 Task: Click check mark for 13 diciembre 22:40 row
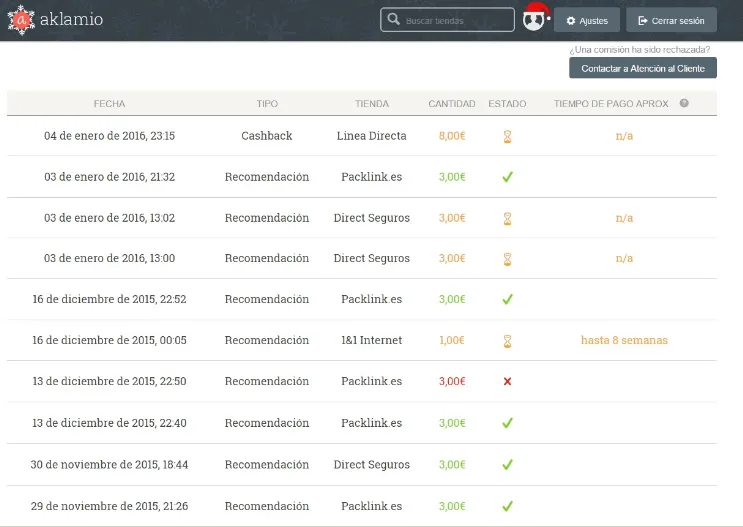coord(507,423)
